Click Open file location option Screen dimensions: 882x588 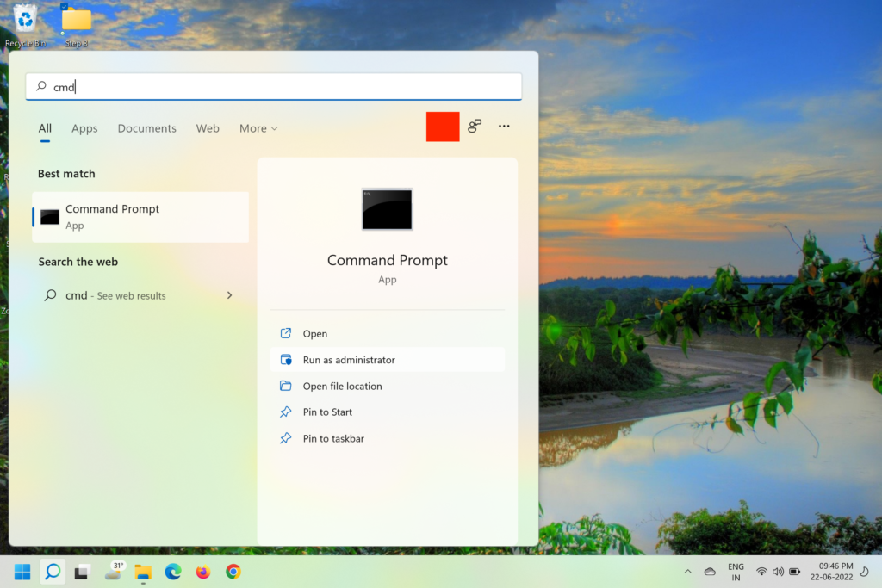(342, 386)
